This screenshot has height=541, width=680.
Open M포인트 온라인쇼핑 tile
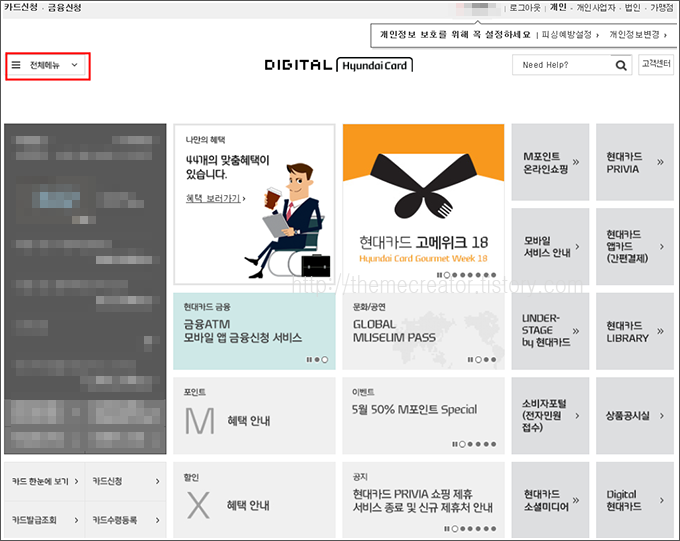(550, 162)
